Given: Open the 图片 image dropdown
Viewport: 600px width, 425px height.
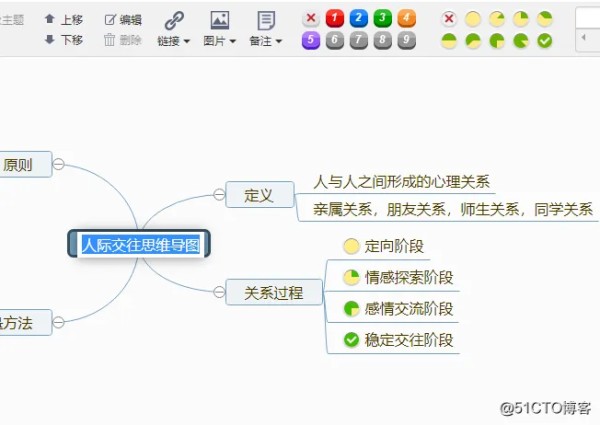Looking at the screenshot, I should pyautogui.click(x=219, y=41).
